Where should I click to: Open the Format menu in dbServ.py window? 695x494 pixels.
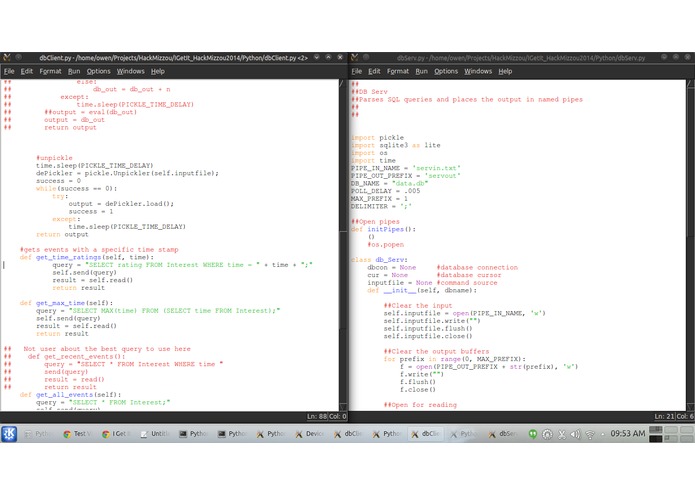pyautogui.click(x=398, y=71)
